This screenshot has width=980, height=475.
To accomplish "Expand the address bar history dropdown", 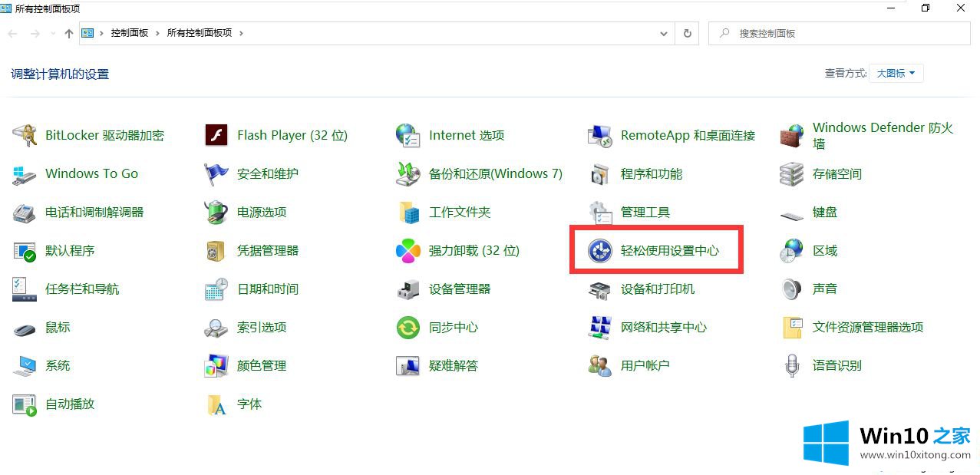I will [x=664, y=34].
